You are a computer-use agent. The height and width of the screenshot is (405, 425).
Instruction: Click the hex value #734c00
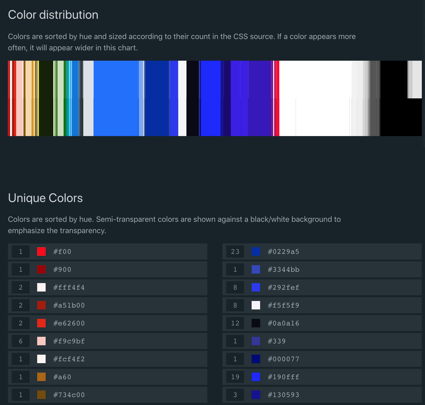69,395
